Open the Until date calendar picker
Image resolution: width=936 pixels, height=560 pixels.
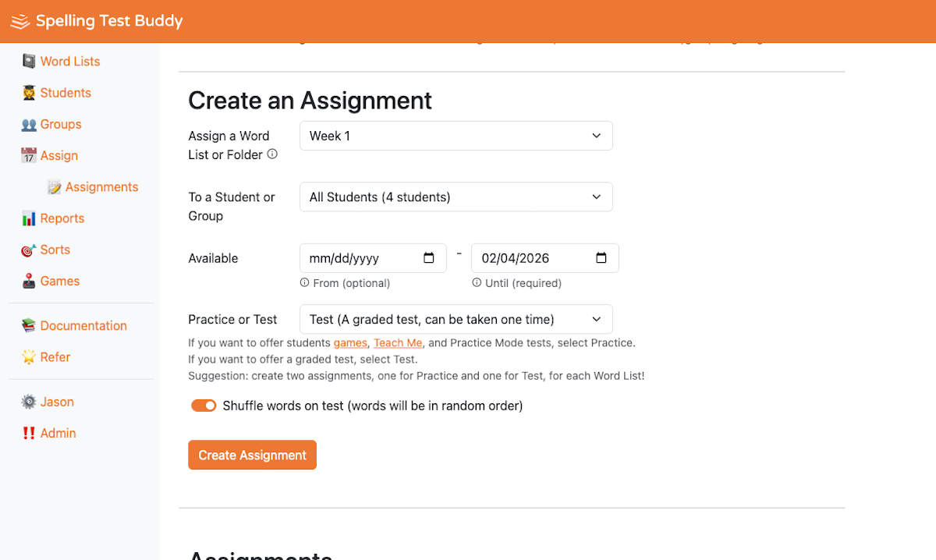click(x=601, y=257)
